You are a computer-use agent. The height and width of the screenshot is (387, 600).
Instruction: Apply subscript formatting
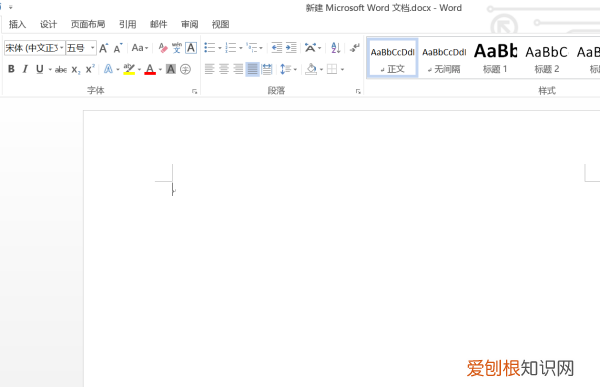point(76,70)
